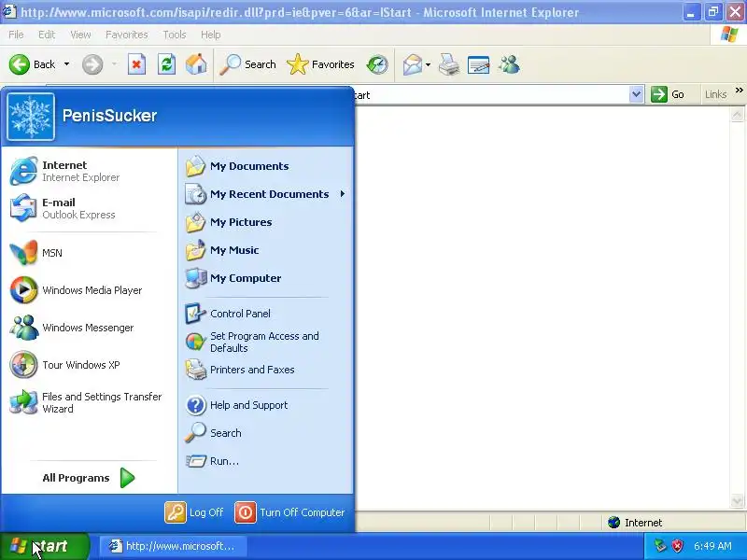Open the Search toolbar button
This screenshot has width=747, height=560.
pos(247,64)
